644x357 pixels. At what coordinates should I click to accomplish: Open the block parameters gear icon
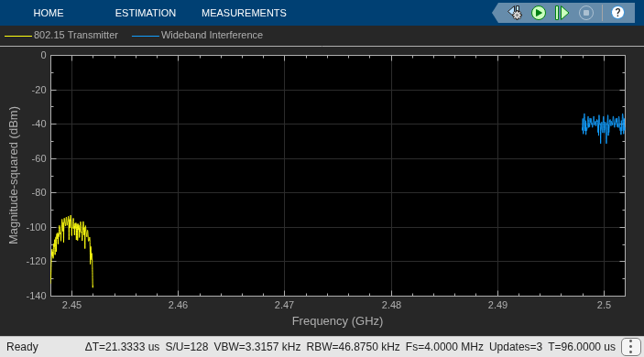tap(515, 13)
